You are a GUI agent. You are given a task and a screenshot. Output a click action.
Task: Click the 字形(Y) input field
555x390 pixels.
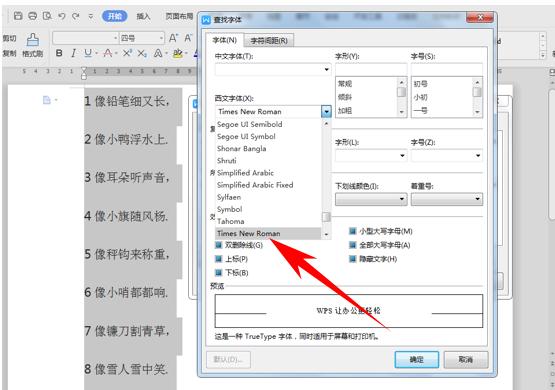click(x=371, y=69)
